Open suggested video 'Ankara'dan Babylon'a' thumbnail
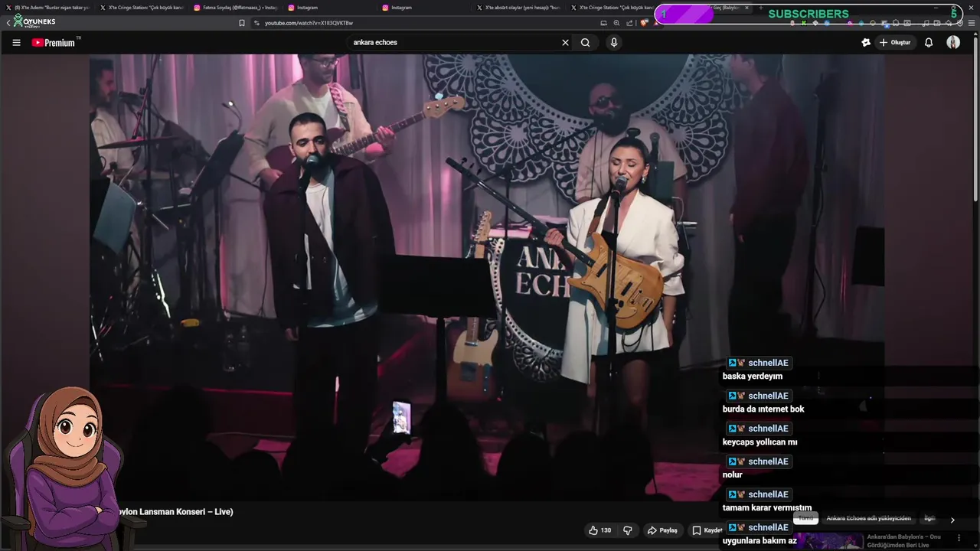980x551 pixels. coord(830,541)
